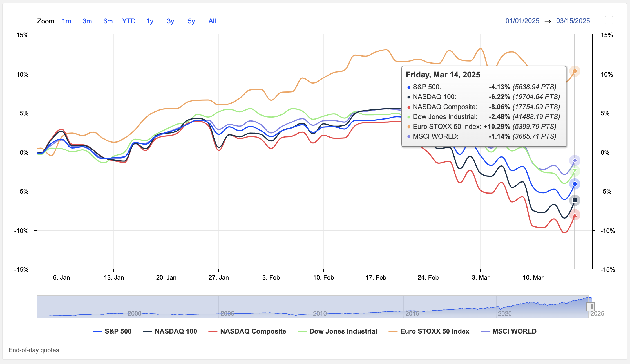Set zoom range to 6m
This screenshot has width=630, height=364.
coord(108,21)
